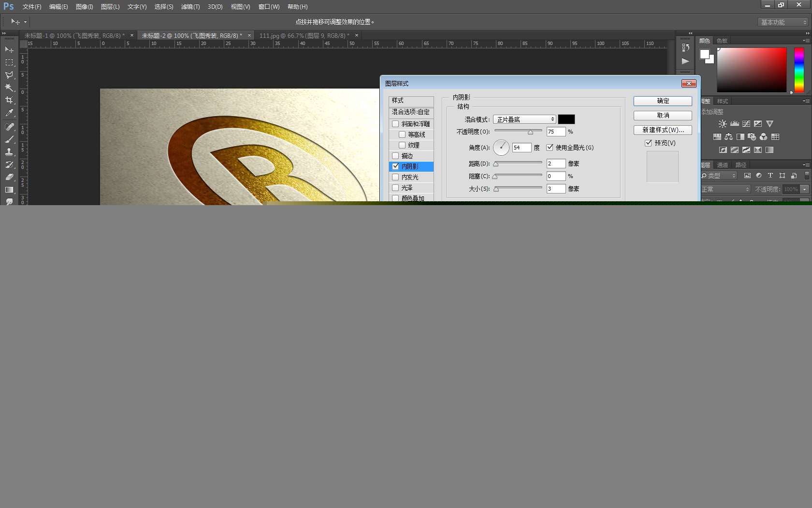Select the History Brush tool
This screenshot has width=812, height=508.
coord(9,164)
